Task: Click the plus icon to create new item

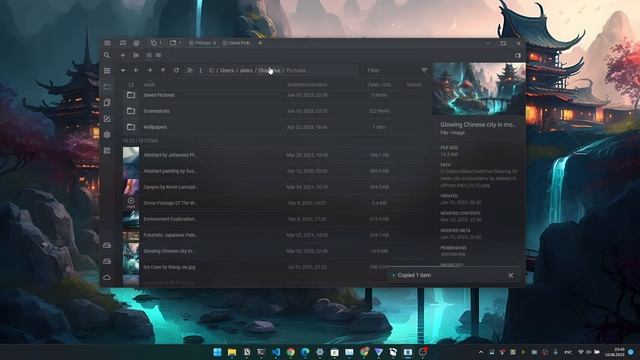Action: pyautogui.click(x=123, y=55)
